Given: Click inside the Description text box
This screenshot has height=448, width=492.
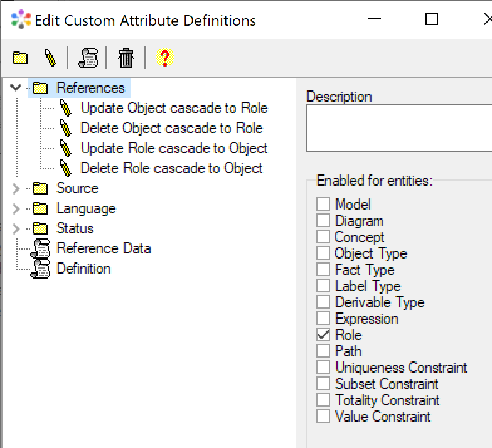Looking at the screenshot, I should [x=398, y=128].
